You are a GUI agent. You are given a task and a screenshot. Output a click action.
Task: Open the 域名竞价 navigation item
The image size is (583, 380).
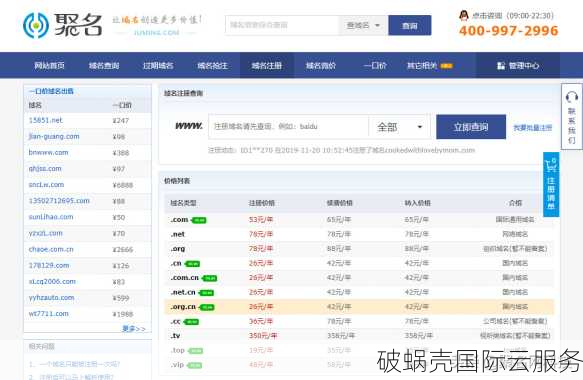pos(321,65)
